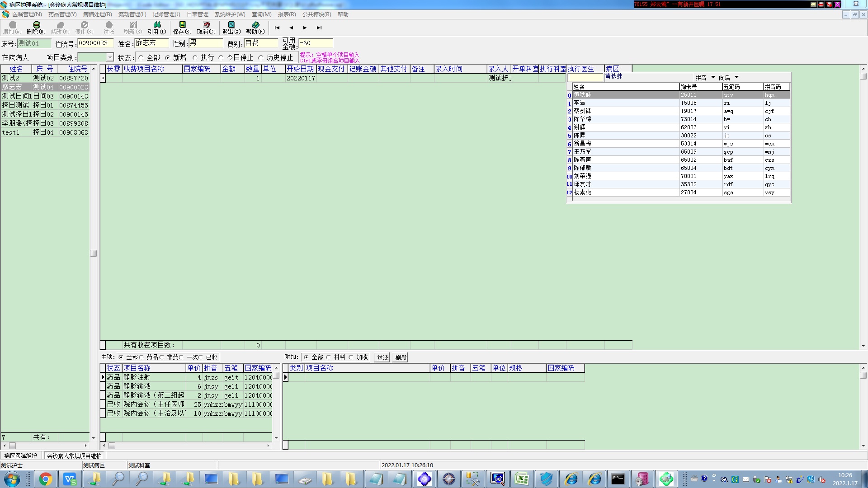The image size is (868, 488).
Task: Open the 拼音 search mode dropdown
Action: (x=713, y=77)
